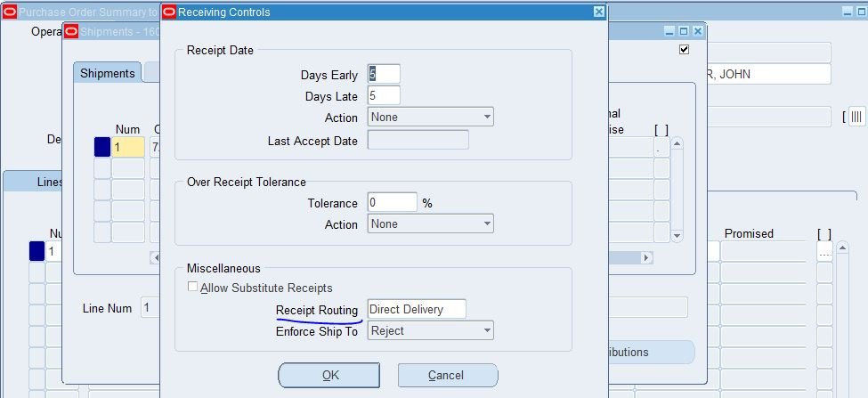
Task: Select the Shipments tab
Action: (108, 73)
